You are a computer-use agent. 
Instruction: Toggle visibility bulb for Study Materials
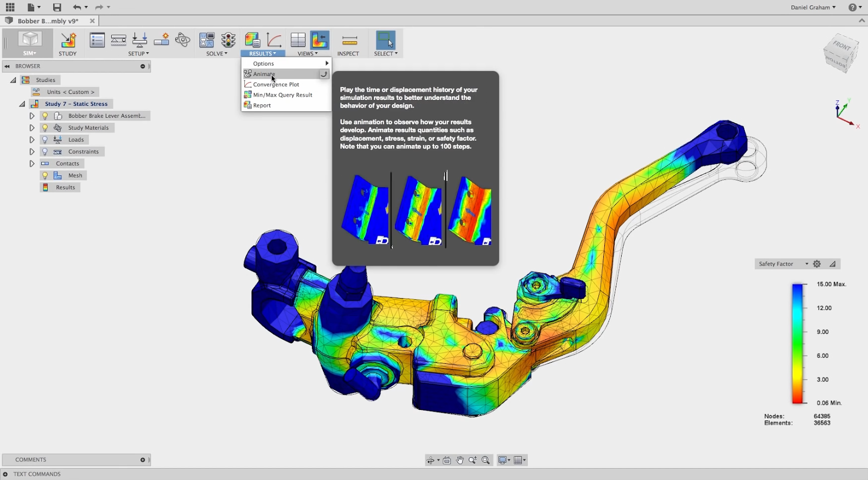click(x=45, y=128)
